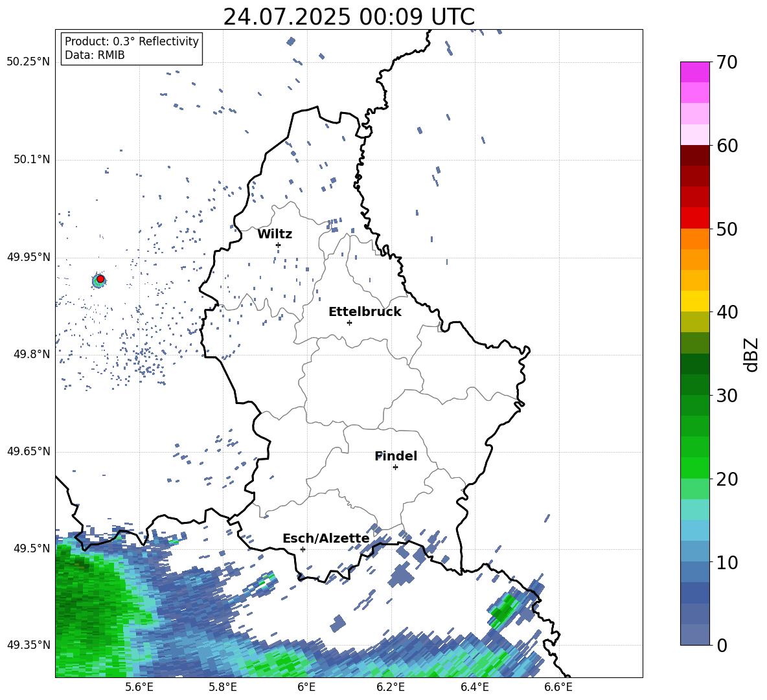The height and width of the screenshot is (700, 767).
Task: Click the colorbar tick value 10
Action: click(727, 563)
